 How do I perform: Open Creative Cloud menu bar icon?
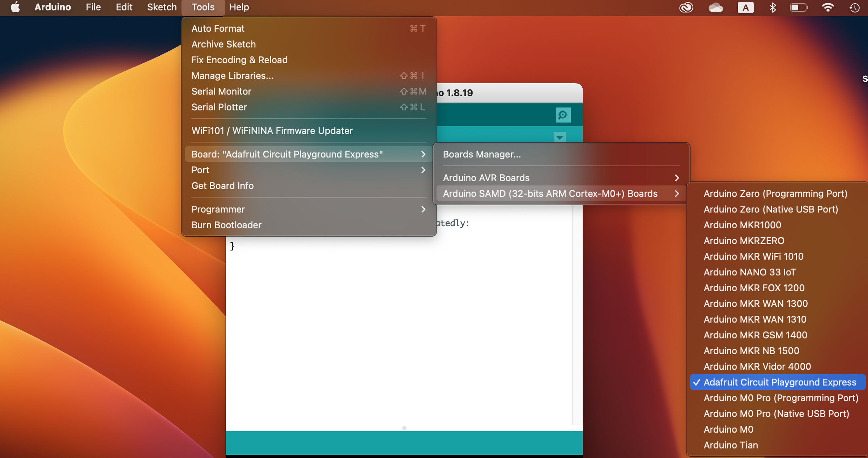point(686,7)
